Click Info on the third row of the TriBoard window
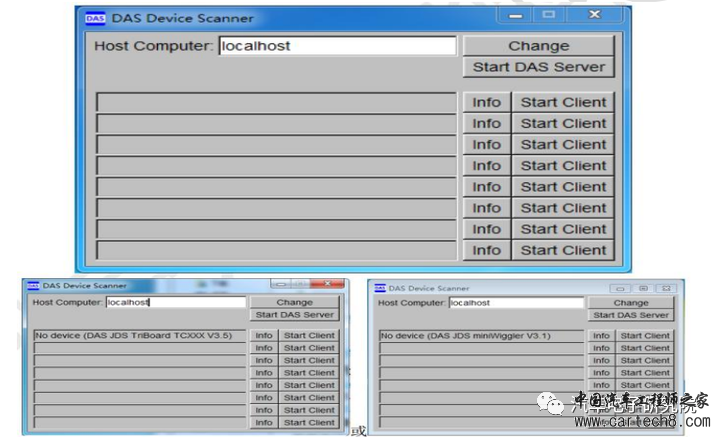 264,360
